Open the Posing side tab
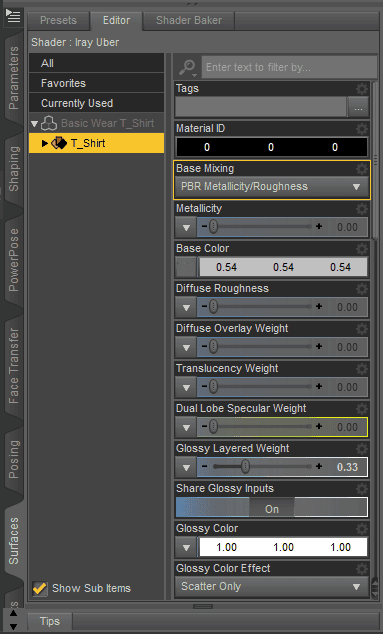 tap(14, 459)
